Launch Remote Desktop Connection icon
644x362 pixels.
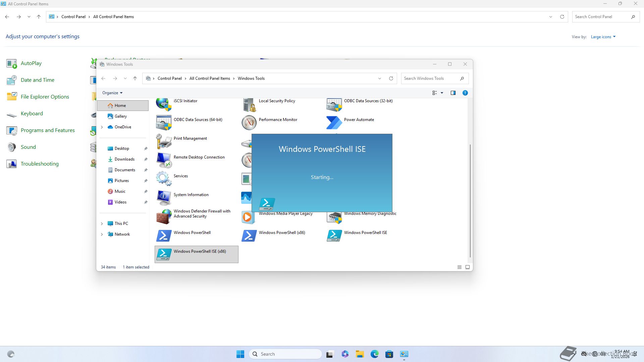pyautogui.click(x=164, y=160)
